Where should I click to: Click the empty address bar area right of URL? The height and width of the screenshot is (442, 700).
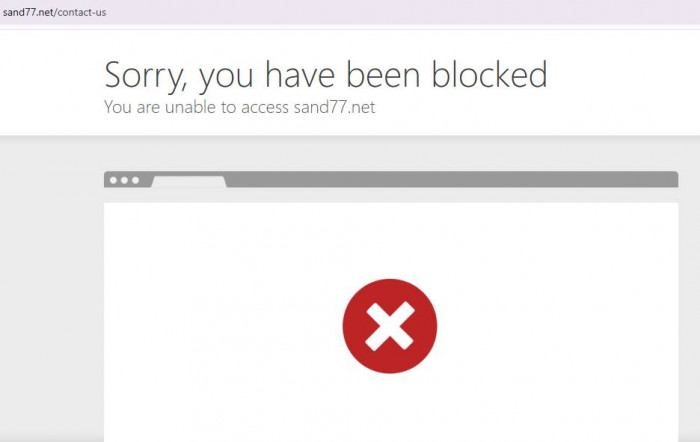[402, 13]
